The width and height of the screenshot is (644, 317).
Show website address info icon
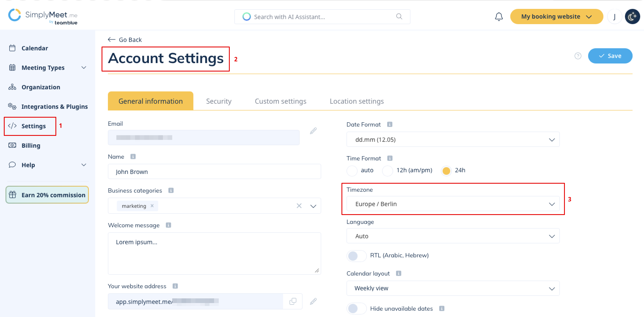pyautogui.click(x=175, y=286)
